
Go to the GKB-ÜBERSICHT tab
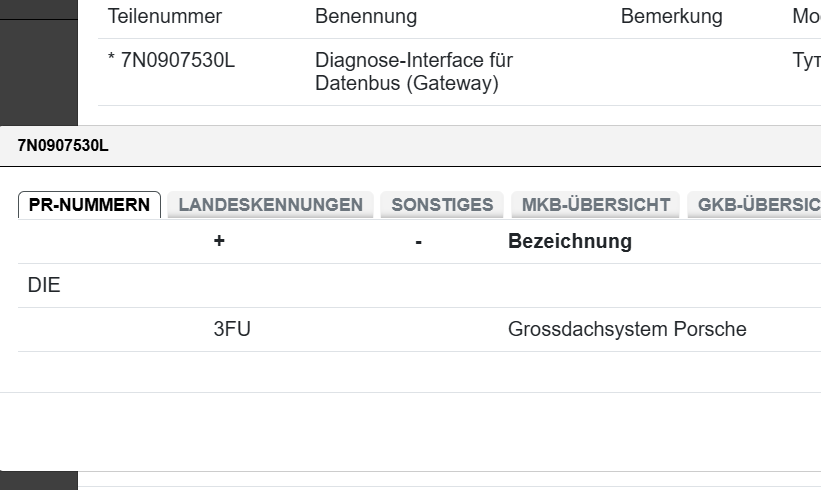tap(756, 205)
